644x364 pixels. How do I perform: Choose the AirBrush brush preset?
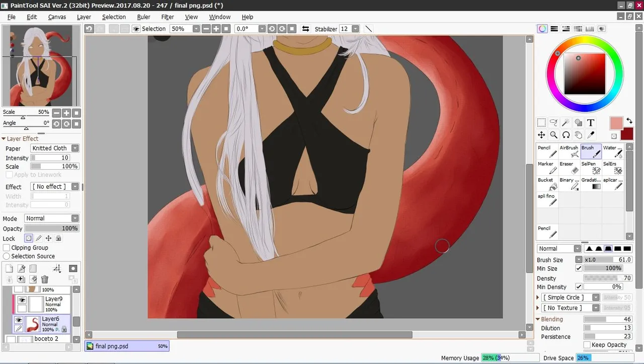point(569,152)
